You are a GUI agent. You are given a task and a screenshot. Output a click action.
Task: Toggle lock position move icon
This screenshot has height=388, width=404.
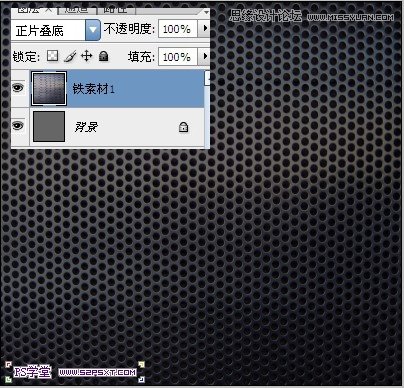point(87,56)
